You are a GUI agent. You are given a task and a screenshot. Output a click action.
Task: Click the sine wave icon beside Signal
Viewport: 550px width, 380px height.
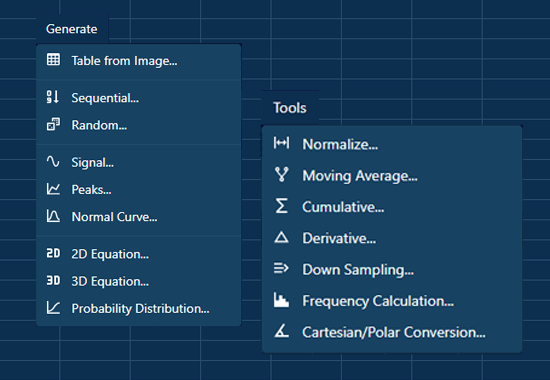point(53,162)
